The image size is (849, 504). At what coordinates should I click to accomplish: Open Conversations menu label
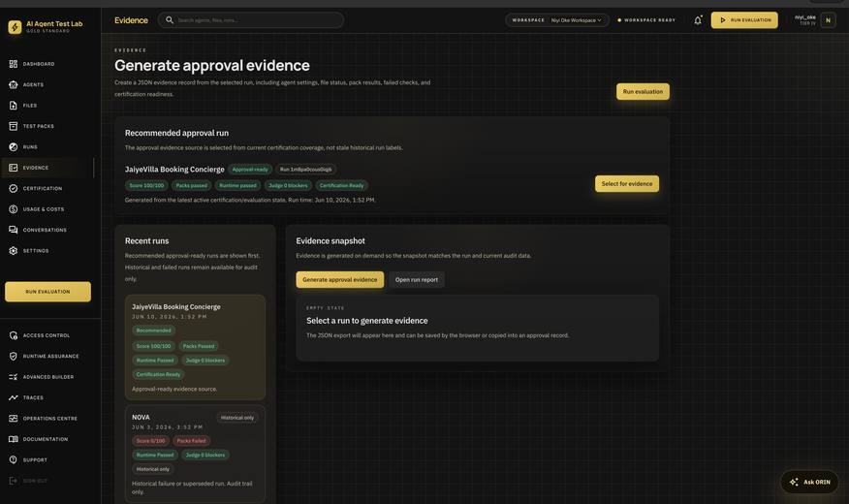(45, 230)
